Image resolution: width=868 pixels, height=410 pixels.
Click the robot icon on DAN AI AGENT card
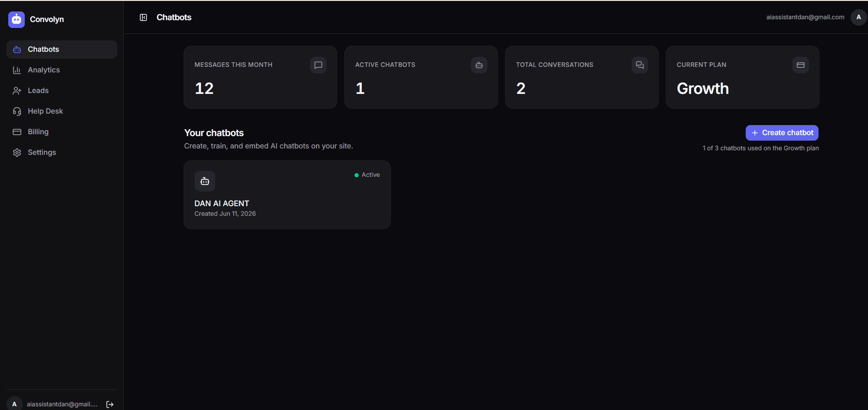point(205,181)
